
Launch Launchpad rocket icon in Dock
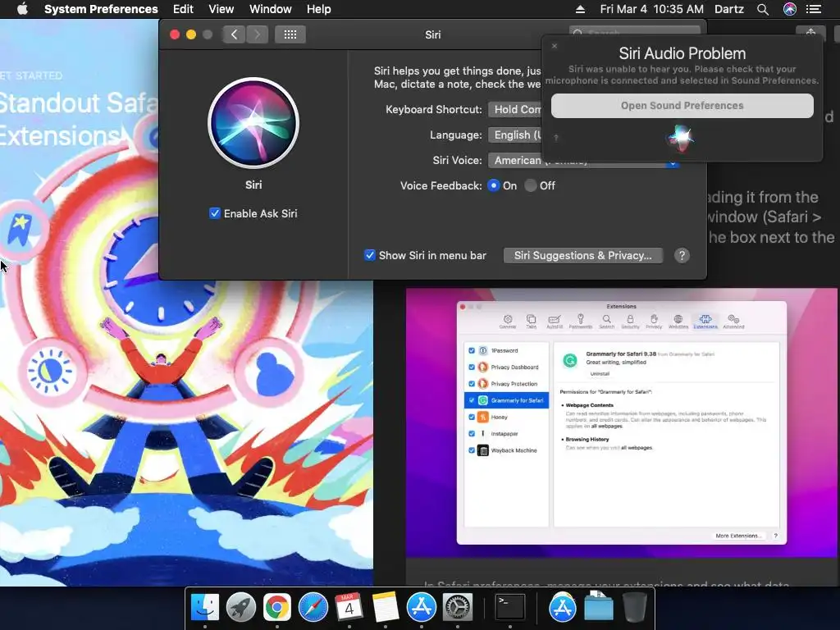click(x=241, y=607)
